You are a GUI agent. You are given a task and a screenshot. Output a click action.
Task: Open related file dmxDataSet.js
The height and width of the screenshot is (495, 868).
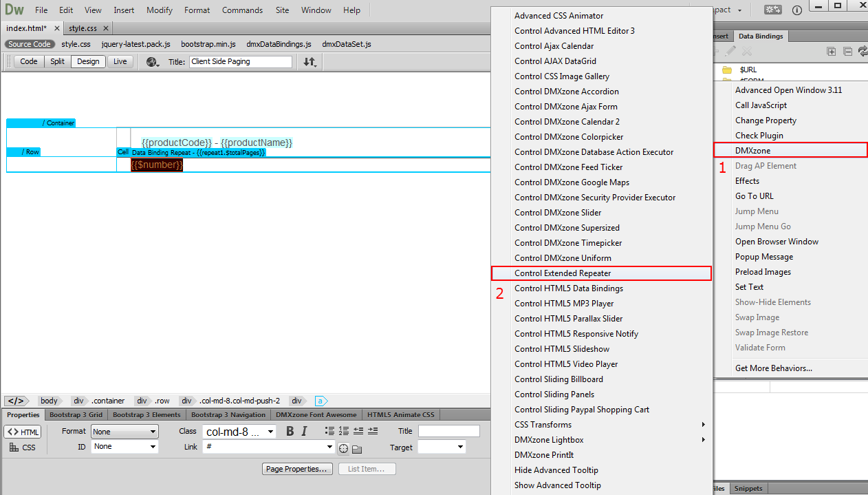pyautogui.click(x=347, y=44)
